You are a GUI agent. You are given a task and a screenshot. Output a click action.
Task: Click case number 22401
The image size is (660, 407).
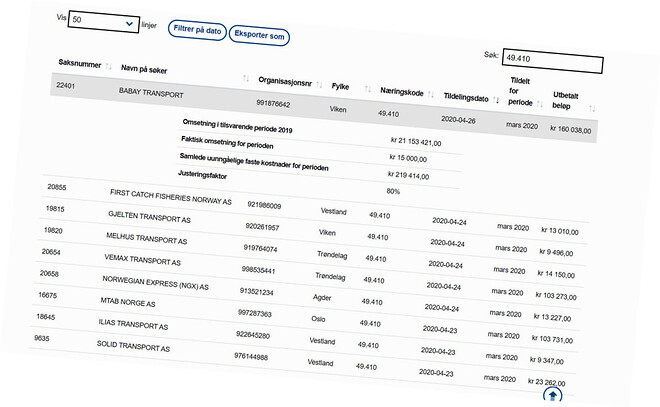66,85
